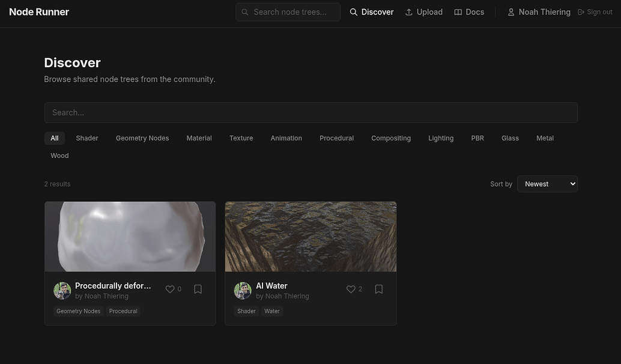Click the Sign out button

click(x=595, y=12)
